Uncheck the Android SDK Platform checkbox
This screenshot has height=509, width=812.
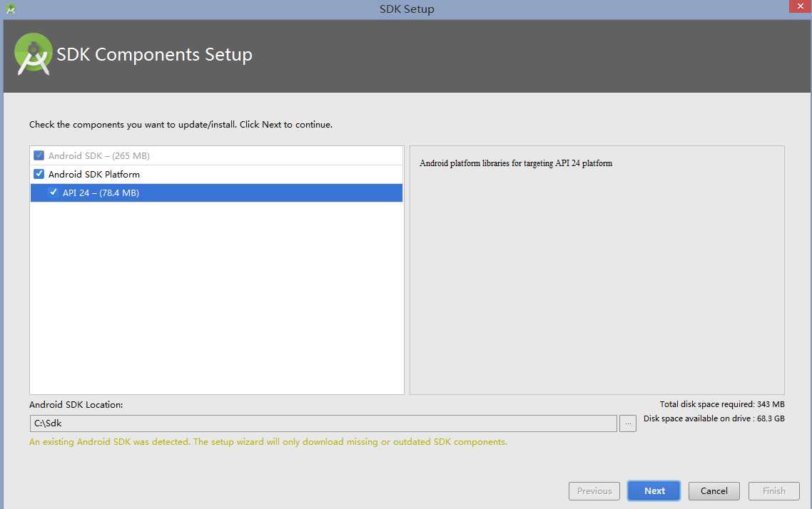[x=39, y=174]
